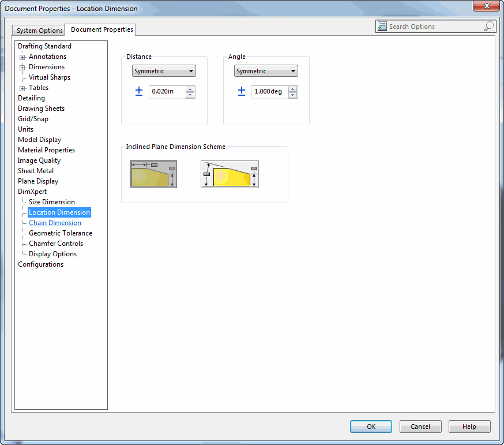Select Tables in the tree
Viewport: 504px width, 445px height.
pyautogui.click(x=39, y=88)
